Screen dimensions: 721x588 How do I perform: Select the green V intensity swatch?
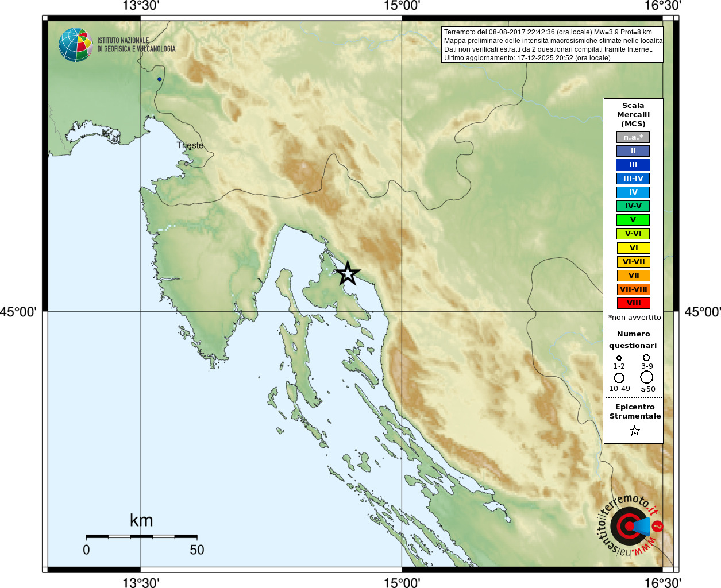coord(633,220)
